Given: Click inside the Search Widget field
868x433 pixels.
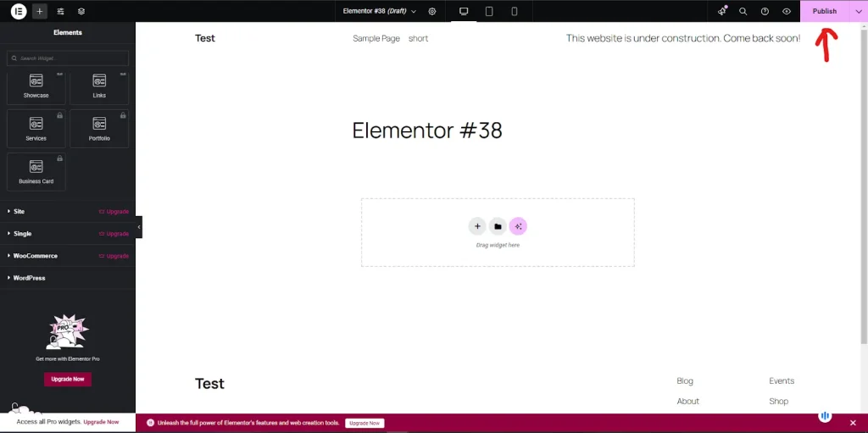Looking at the screenshot, I should [x=68, y=58].
